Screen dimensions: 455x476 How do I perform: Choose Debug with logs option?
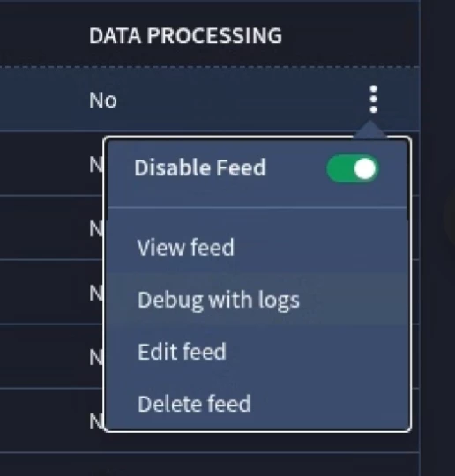click(219, 300)
